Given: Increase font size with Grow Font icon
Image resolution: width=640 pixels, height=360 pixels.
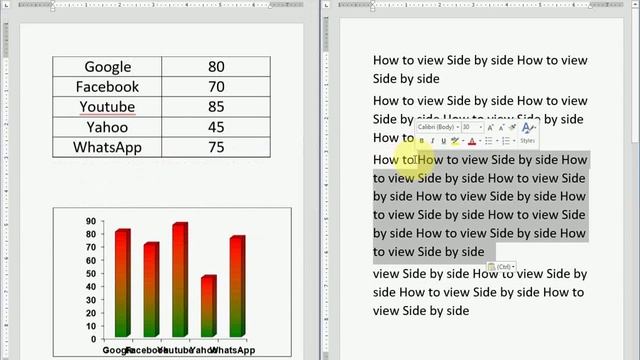Looking at the screenshot, I should click(x=491, y=127).
